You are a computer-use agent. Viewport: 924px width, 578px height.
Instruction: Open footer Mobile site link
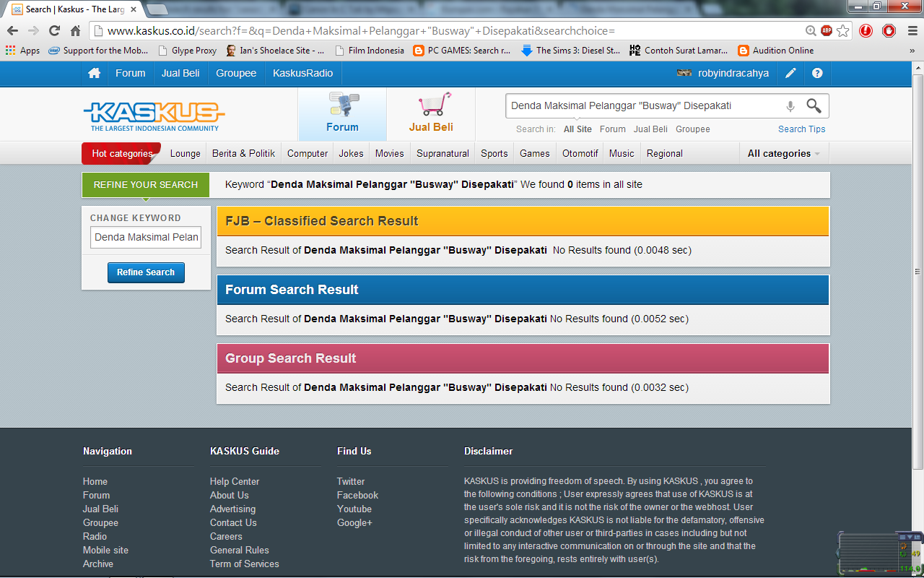(x=105, y=550)
